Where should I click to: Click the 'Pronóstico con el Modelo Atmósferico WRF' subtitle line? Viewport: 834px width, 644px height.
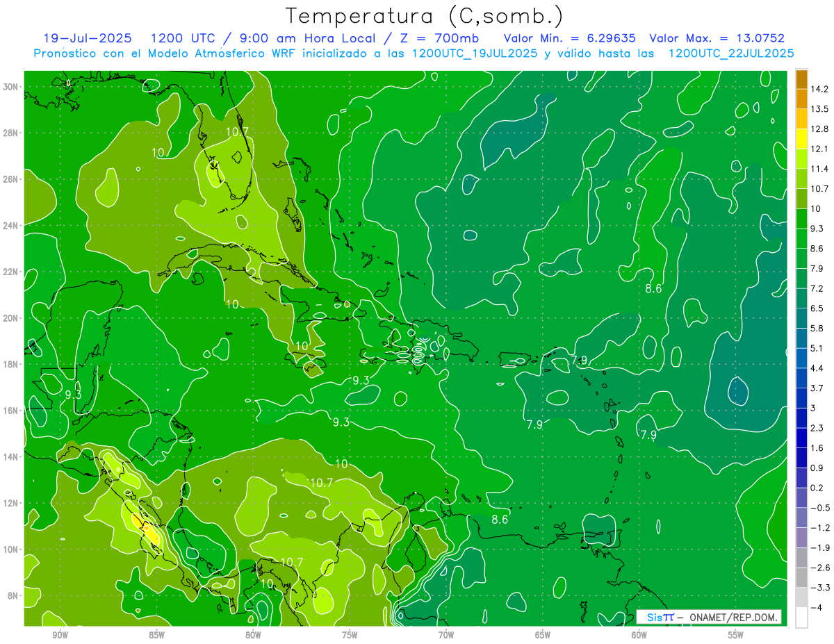pos(414,53)
